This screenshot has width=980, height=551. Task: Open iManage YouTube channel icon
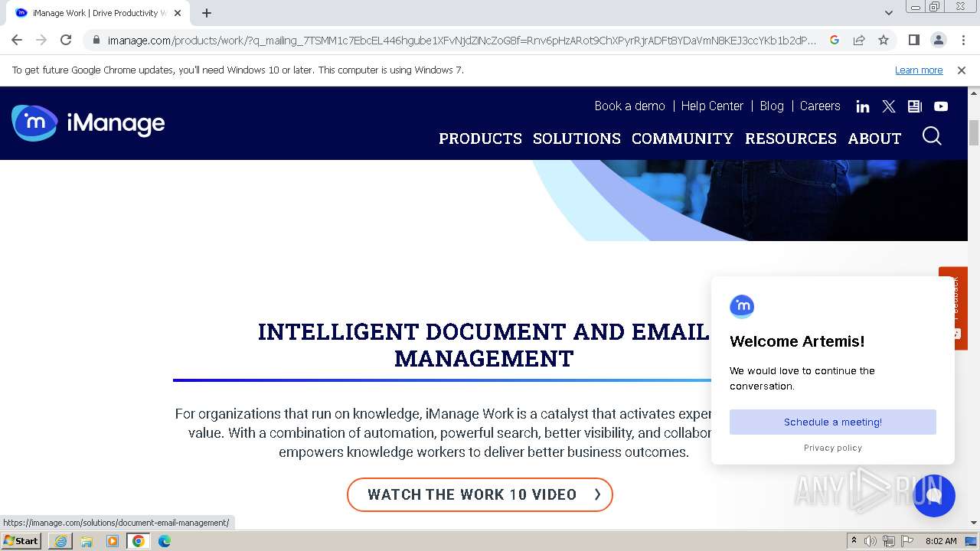[x=941, y=106]
